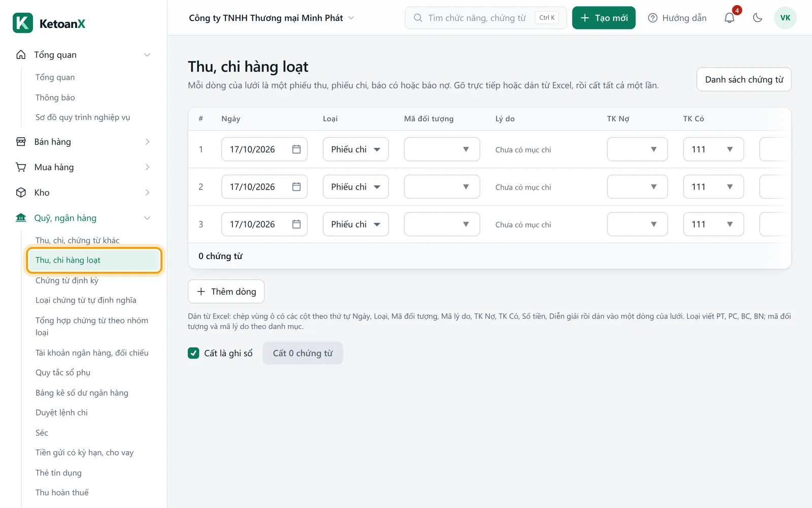Open calendar picker in row 3
Image resolution: width=812 pixels, height=508 pixels.
click(296, 224)
